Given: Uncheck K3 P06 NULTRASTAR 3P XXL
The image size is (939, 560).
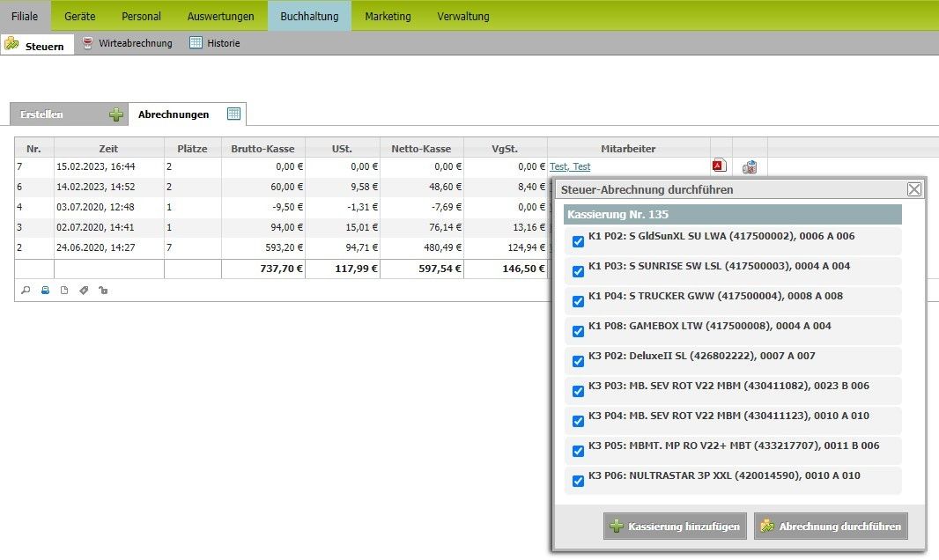Looking at the screenshot, I should click(x=578, y=481).
